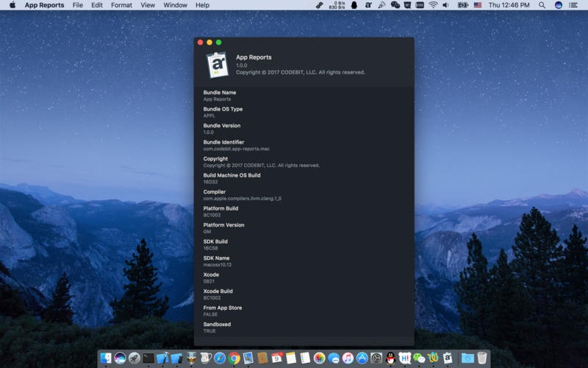Open Finder from the dock
This screenshot has height=368, width=588.
pyautogui.click(x=106, y=358)
